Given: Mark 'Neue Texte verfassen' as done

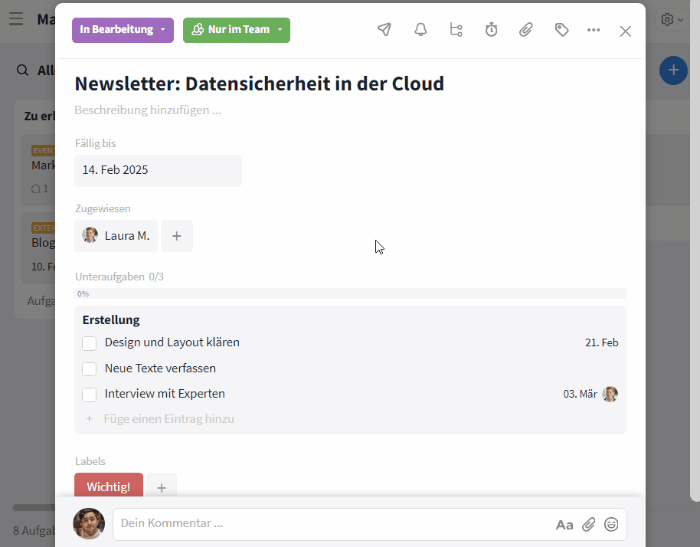Looking at the screenshot, I should [89, 369].
